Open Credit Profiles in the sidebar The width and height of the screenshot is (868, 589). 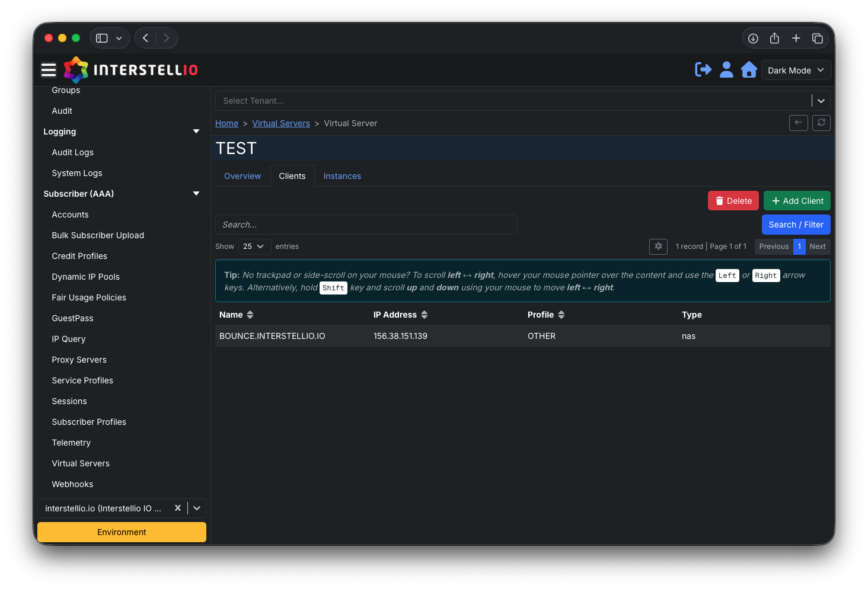pos(79,256)
